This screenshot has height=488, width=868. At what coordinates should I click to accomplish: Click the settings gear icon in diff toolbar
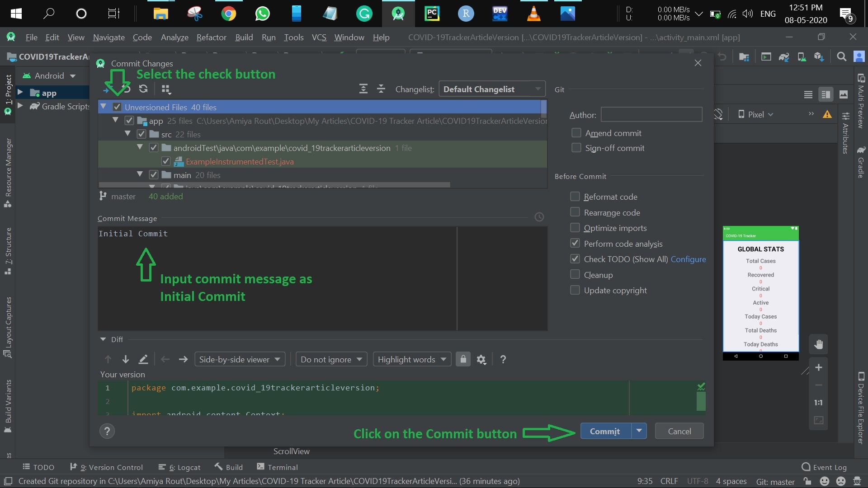click(x=481, y=359)
